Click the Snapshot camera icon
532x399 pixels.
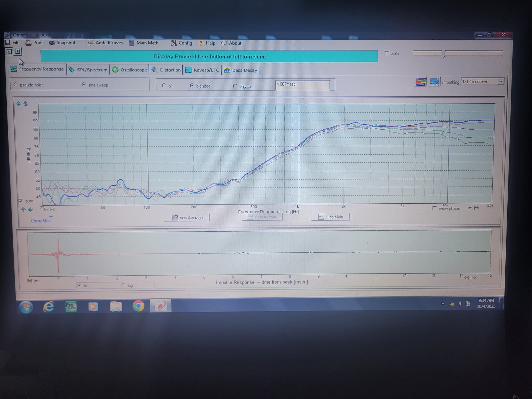(52, 43)
